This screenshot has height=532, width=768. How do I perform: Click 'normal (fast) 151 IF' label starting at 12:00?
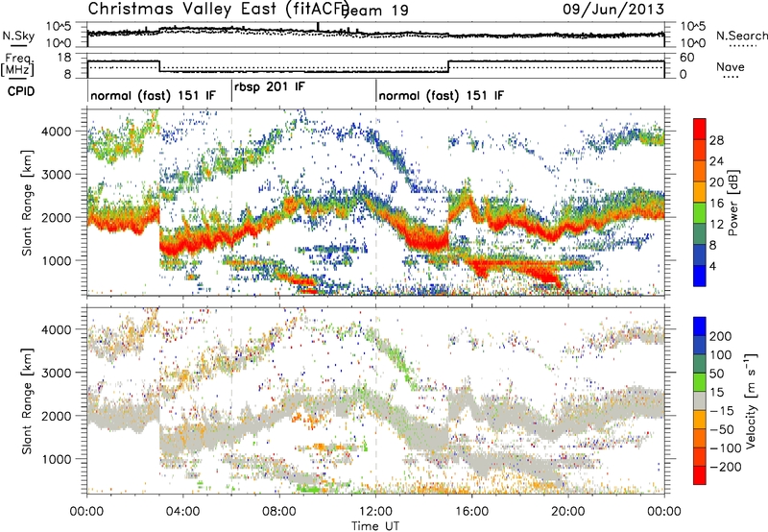click(441, 95)
